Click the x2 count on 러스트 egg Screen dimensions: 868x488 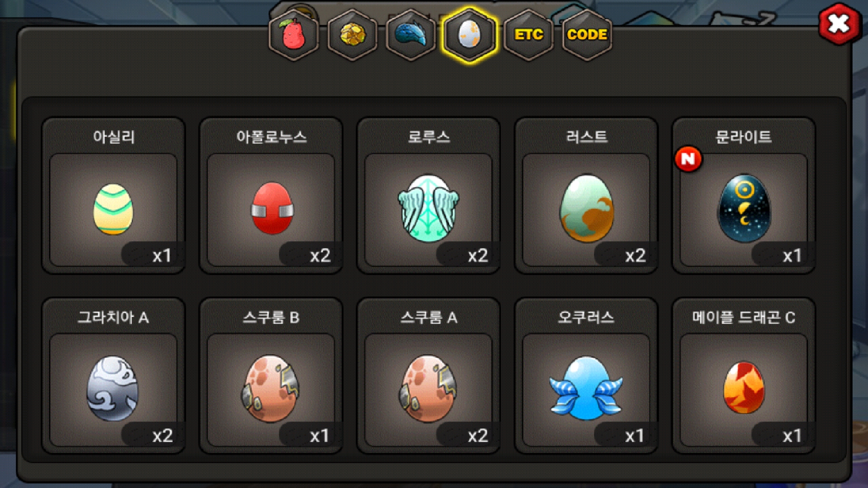coord(635,256)
